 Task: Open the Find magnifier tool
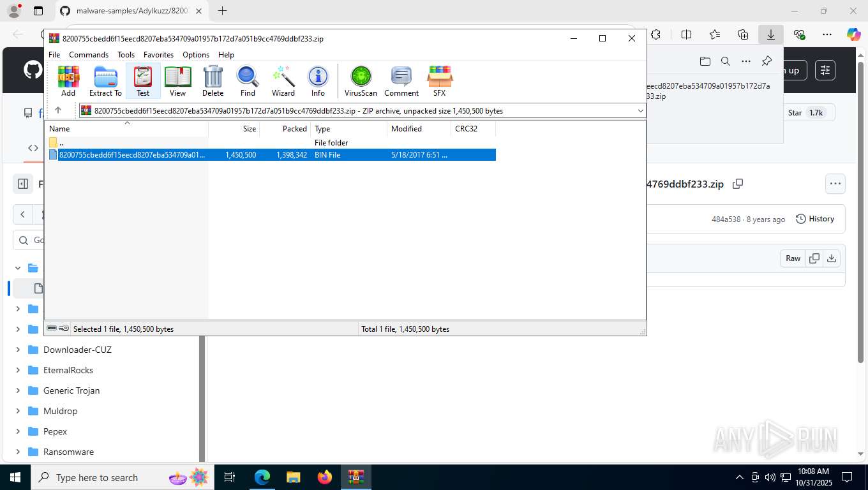(248, 81)
